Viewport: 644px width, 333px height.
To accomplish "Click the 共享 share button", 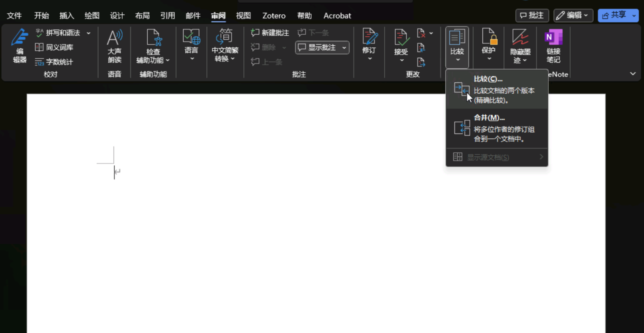I will tap(614, 15).
